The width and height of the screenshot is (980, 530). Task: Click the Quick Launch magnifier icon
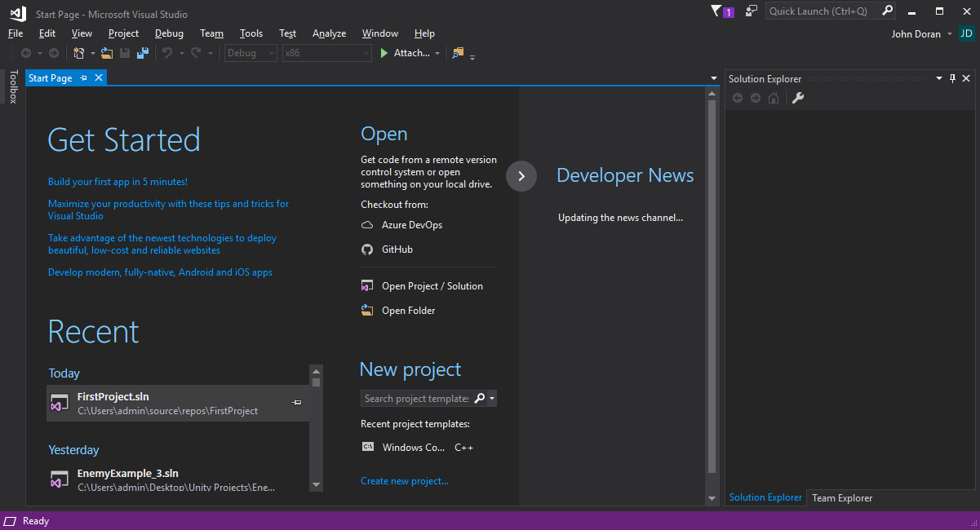(888, 11)
